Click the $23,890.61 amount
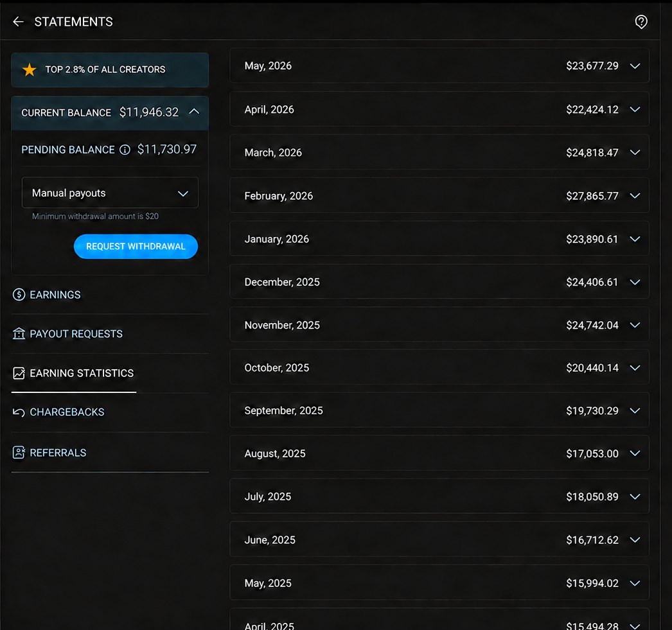672x630 pixels. click(x=592, y=239)
